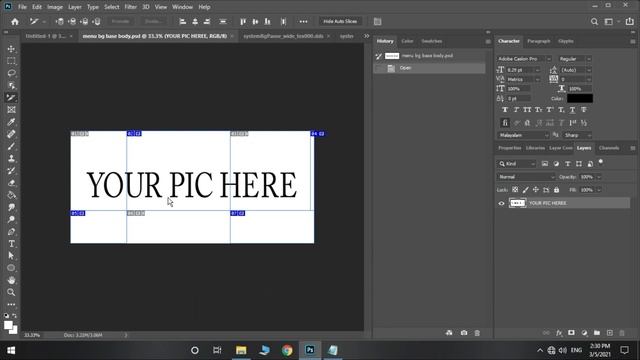Select the Horizontal Type tool

point(11,244)
